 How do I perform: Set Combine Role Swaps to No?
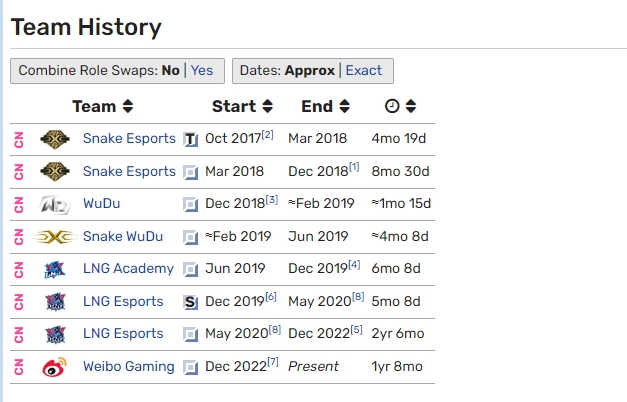(170, 70)
